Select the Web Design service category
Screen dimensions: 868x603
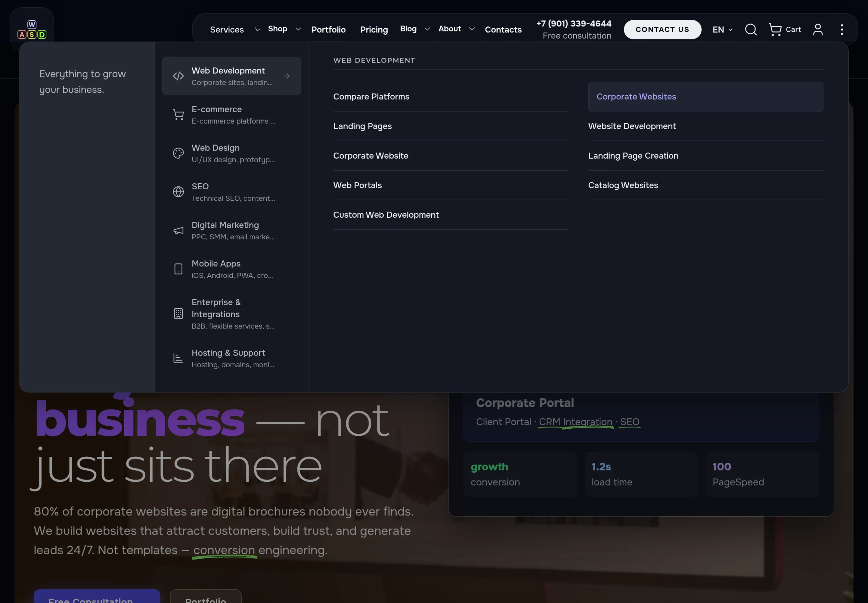232,153
